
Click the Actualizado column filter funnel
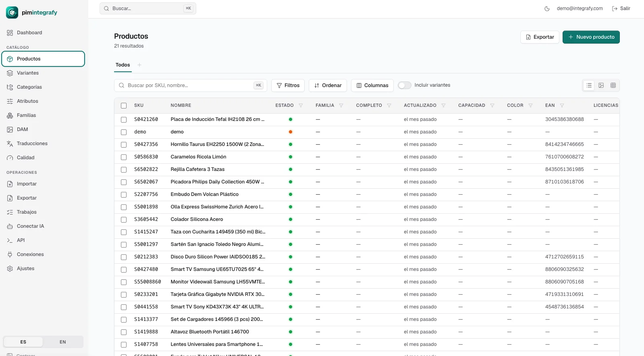tap(443, 106)
